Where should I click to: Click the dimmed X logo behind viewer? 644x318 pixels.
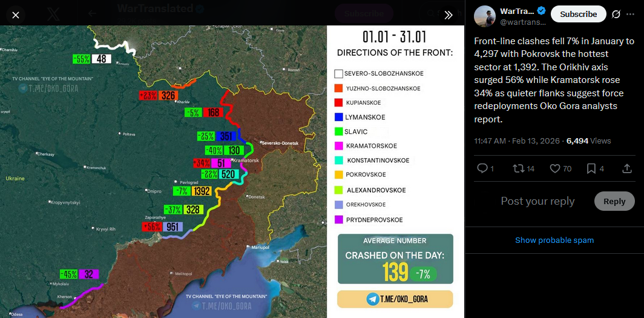54,15
